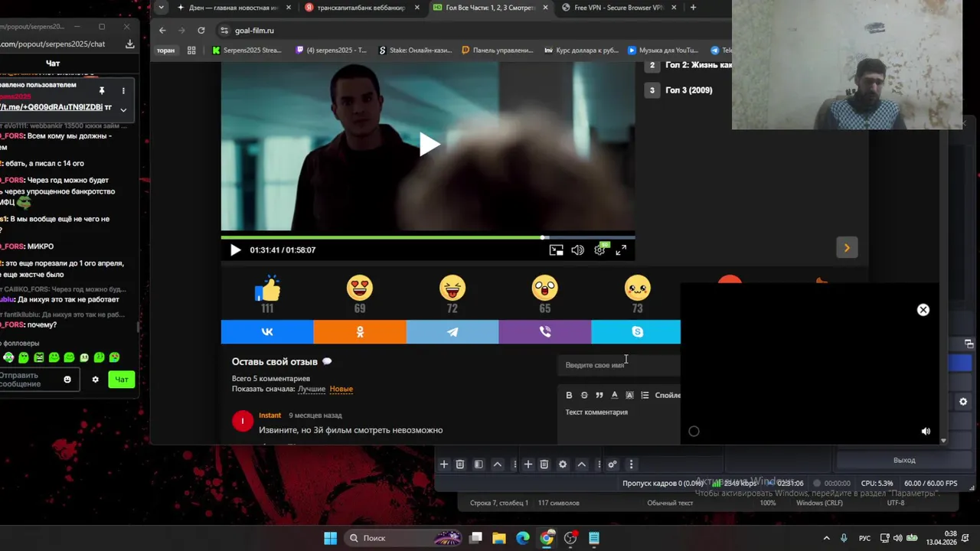This screenshot has width=980, height=551.
Task: Open a new browser tab
Action: click(693, 8)
